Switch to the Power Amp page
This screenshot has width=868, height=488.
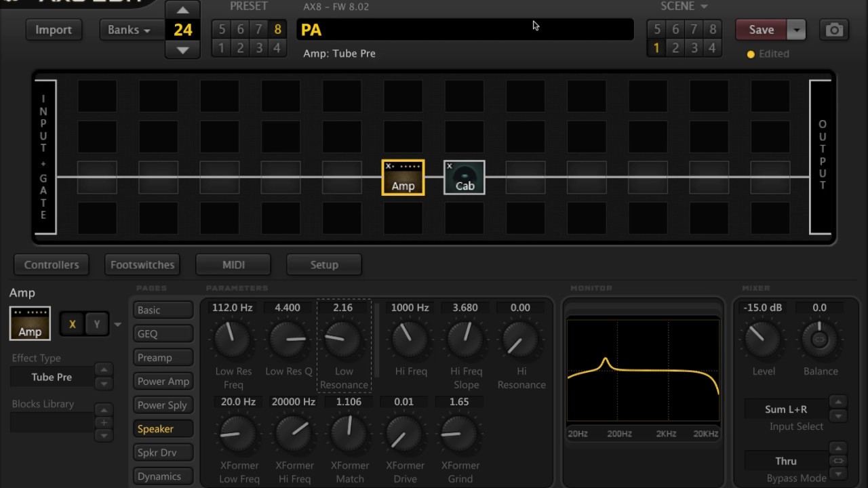tap(163, 381)
